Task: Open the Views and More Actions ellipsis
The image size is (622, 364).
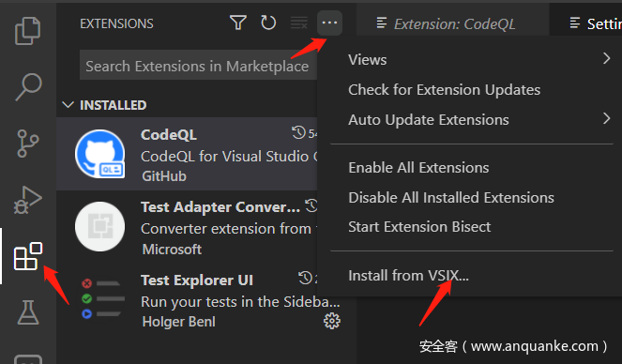Action: (329, 23)
